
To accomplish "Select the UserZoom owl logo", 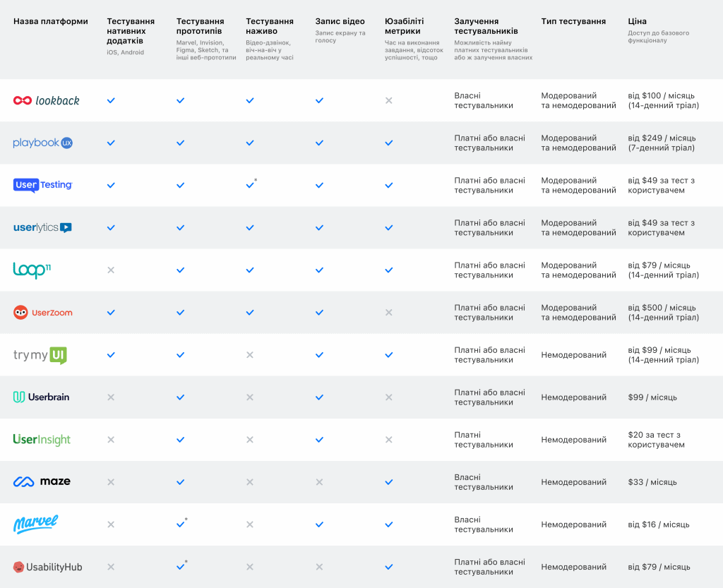I will [43, 313].
